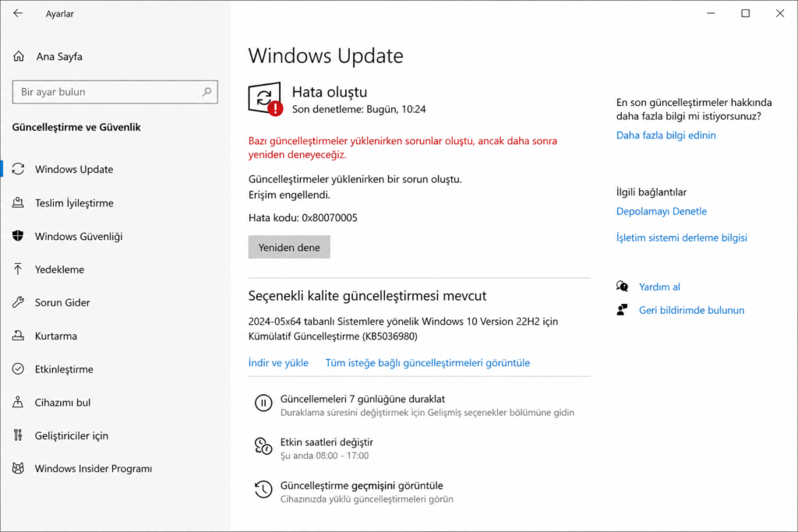
Task: Click the Son denetleme: Bugün, 10:24 text
Action: [358, 109]
